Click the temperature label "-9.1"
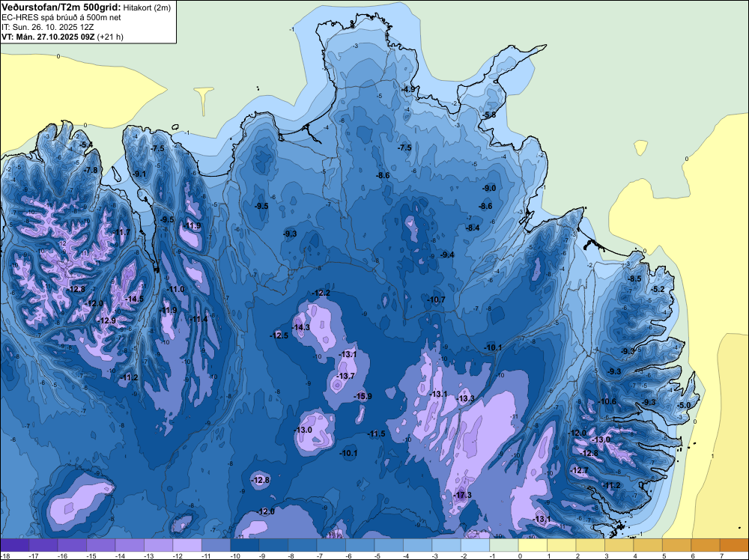This screenshot has height=560, width=749. 139,174
